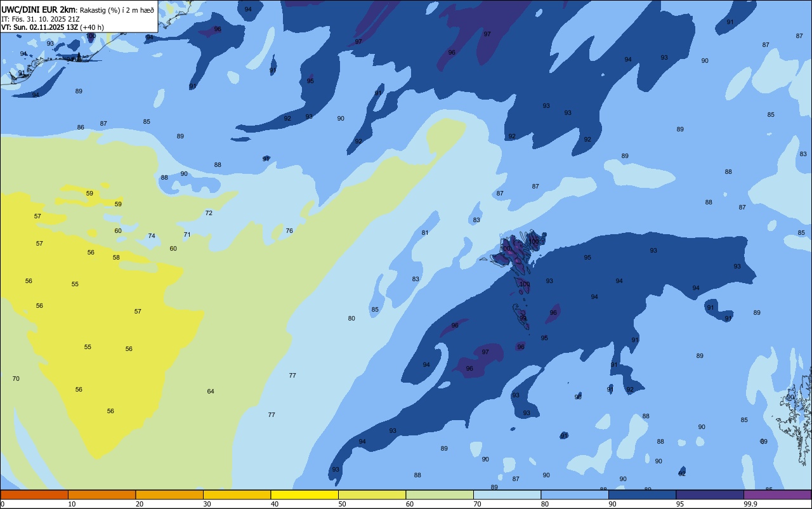Click the humidity value '72' on map
The height and width of the screenshot is (509, 812).
click(x=209, y=213)
